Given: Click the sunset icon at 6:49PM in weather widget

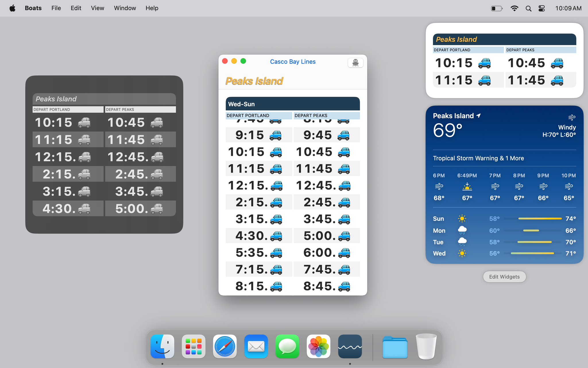Looking at the screenshot, I should tap(467, 187).
